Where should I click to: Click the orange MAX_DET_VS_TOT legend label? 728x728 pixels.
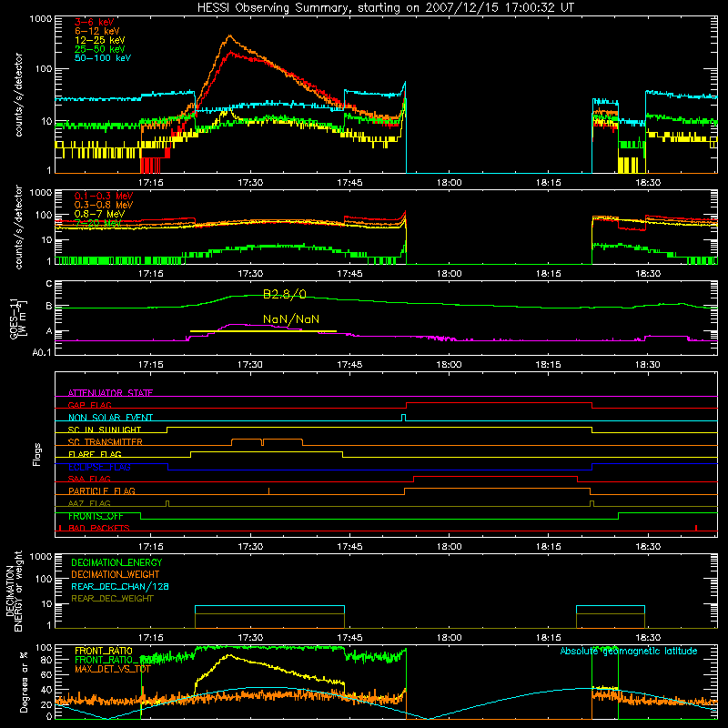tap(112, 669)
